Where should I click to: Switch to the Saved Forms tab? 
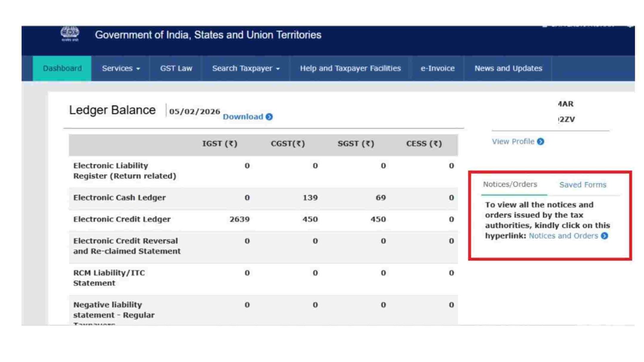pyautogui.click(x=582, y=185)
